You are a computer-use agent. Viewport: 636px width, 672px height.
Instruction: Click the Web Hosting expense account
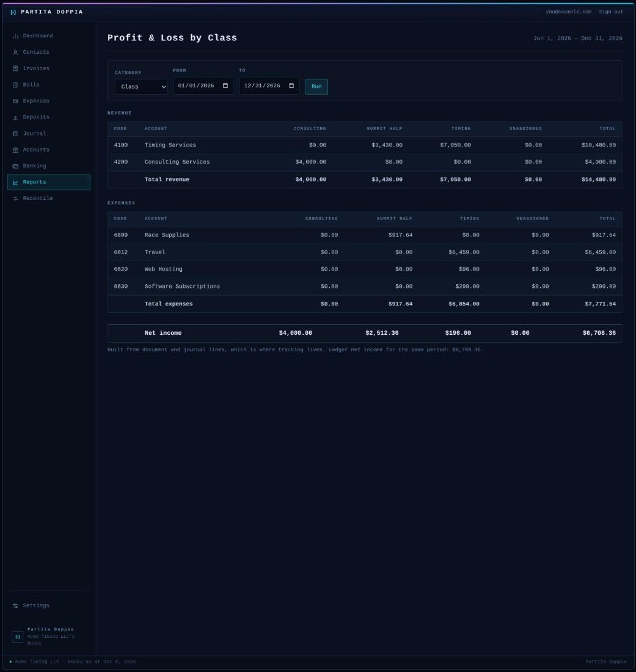coord(163,269)
